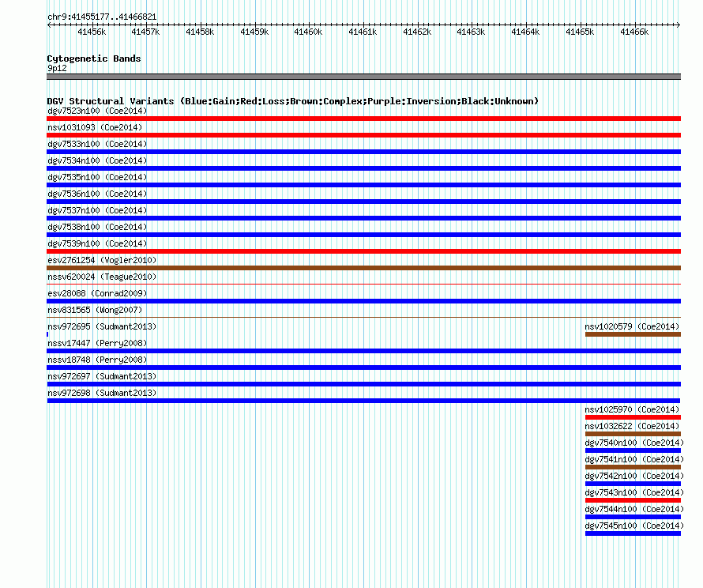Click the 41463k ruler tick label
This screenshot has height=588, width=703.
(471, 32)
